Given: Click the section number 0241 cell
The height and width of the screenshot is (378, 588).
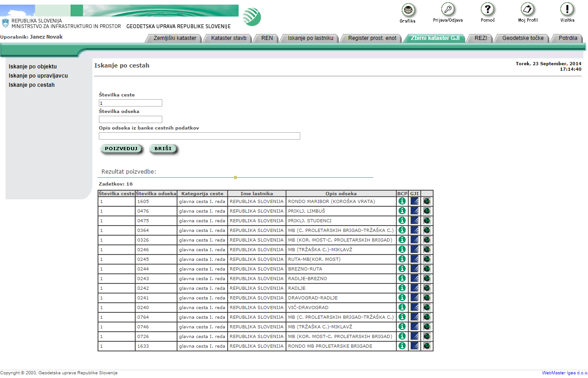Looking at the screenshot, I should (x=156, y=298).
